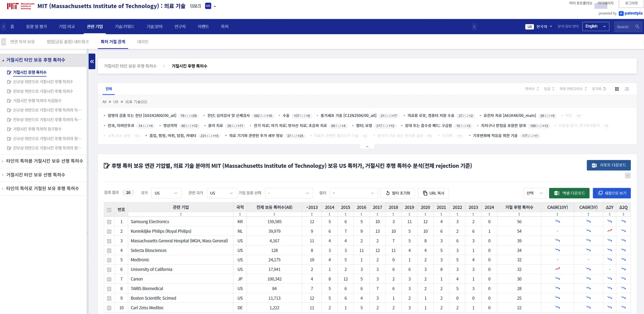Screen dimensions: 644x314
Task: Open the 관련 국가 US dropdown
Action: 221,193
